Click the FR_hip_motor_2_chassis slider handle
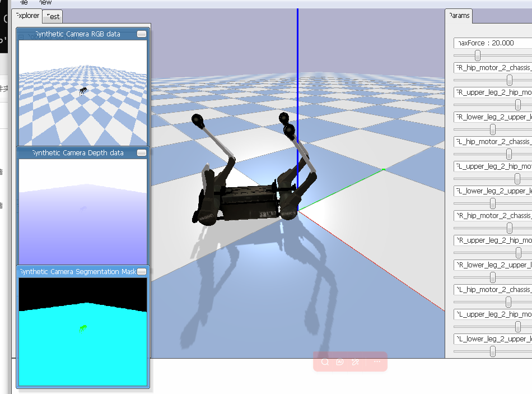This screenshot has width=532, height=394. pos(510,80)
